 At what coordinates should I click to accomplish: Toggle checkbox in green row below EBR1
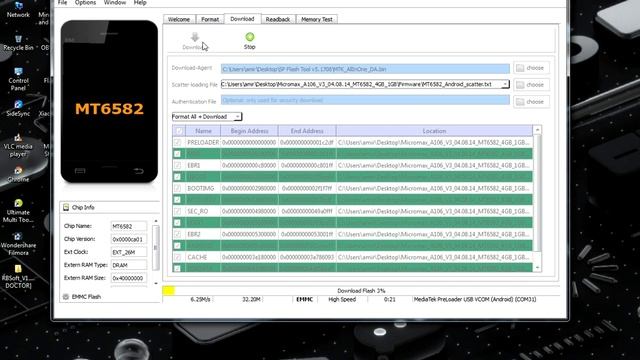[x=177, y=177]
